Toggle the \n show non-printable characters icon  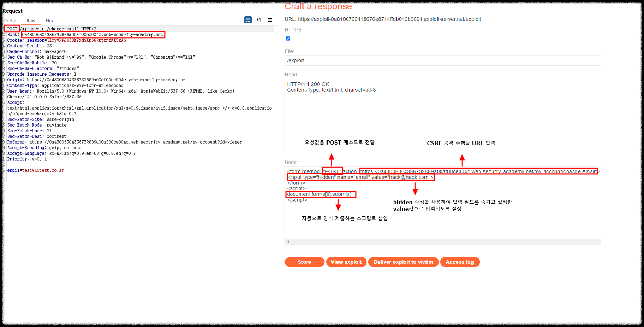point(259,20)
